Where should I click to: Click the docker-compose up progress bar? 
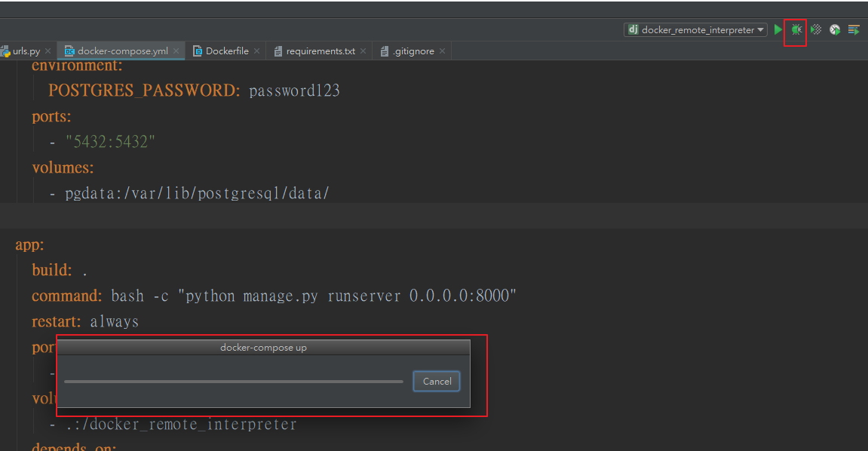tap(234, 382)
